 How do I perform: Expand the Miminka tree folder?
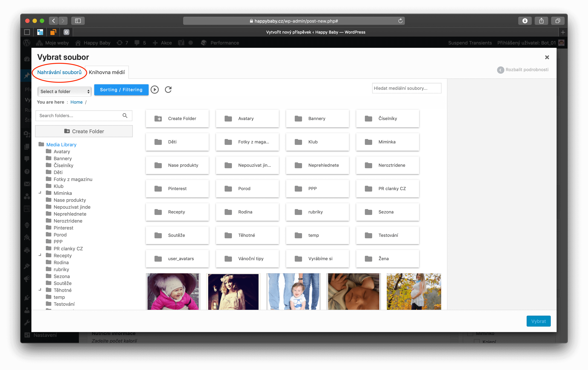pos(40,193)
